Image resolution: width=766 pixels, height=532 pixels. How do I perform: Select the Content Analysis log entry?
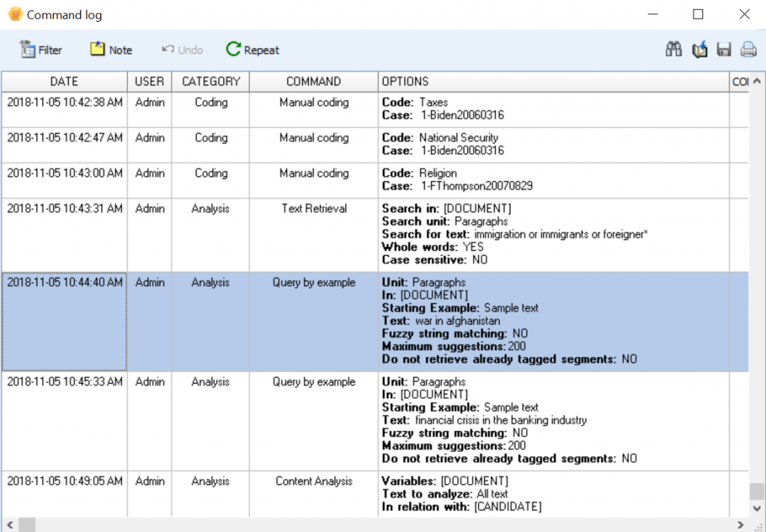[313, 483]
